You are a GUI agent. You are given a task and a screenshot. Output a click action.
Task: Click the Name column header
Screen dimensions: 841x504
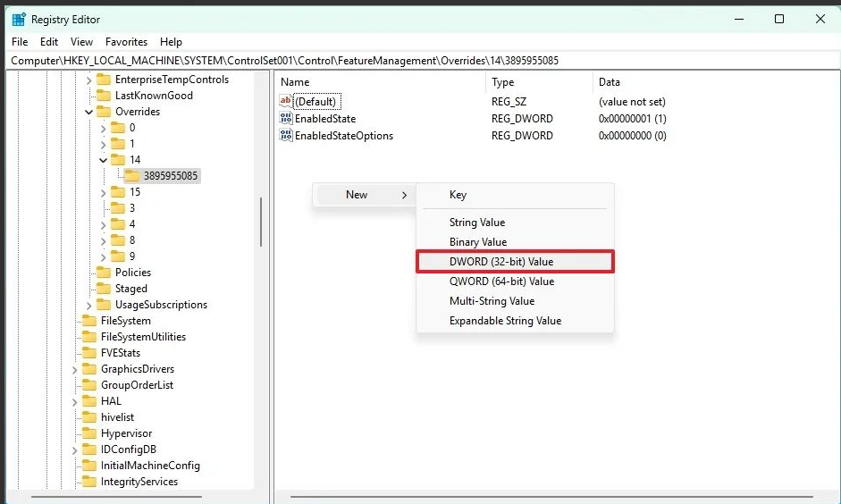pos(295,82)
